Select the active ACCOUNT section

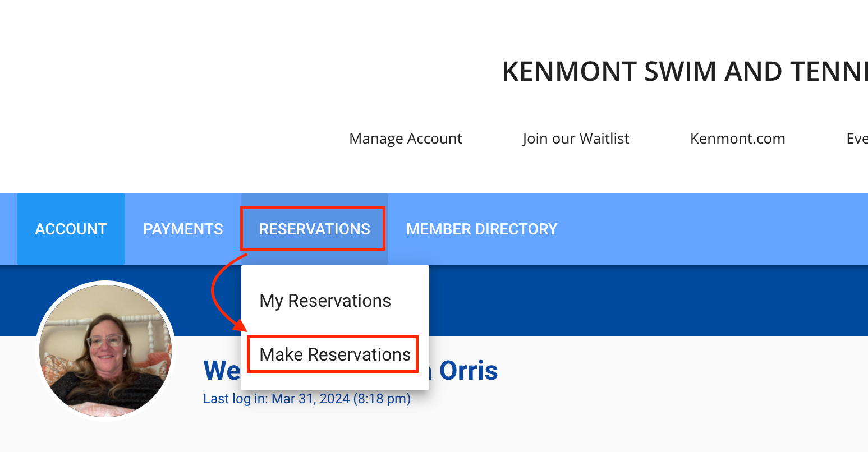click(x=71, y=228)
